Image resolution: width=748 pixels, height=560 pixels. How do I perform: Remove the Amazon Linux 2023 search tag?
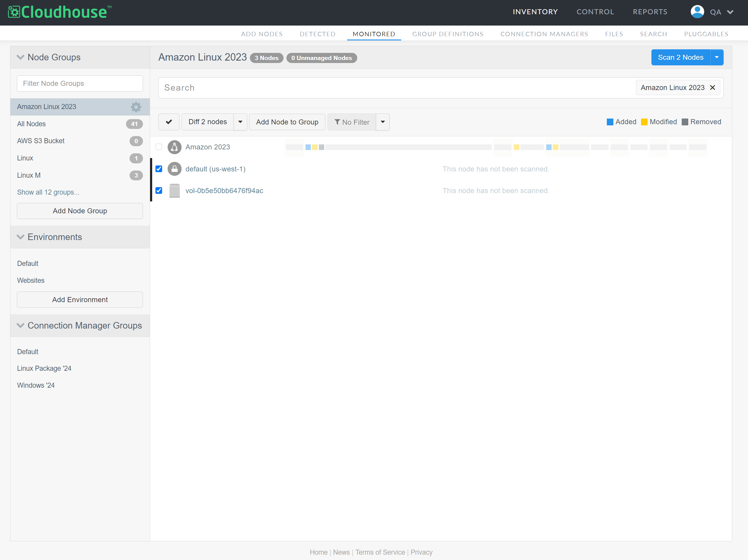713,88
